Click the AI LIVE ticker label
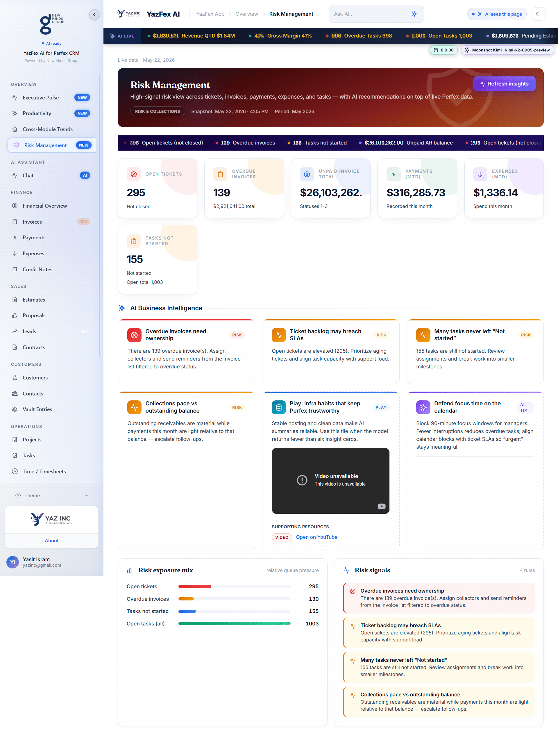 122,36
